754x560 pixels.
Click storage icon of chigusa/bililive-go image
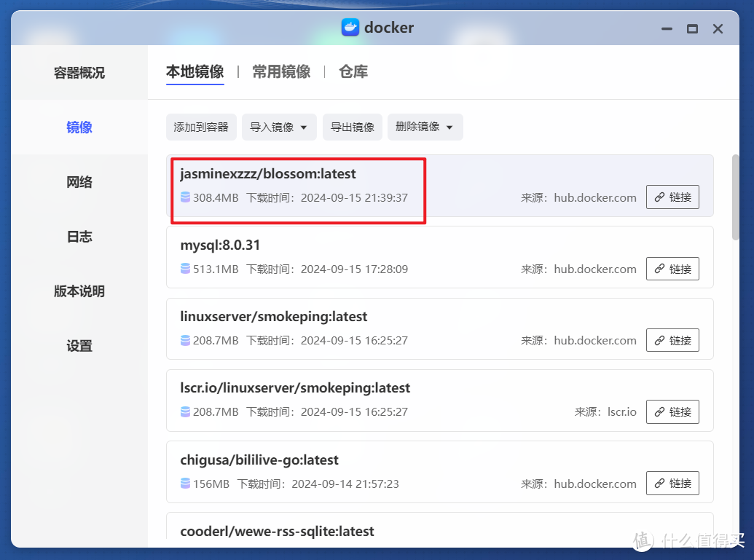pos(186,484)
